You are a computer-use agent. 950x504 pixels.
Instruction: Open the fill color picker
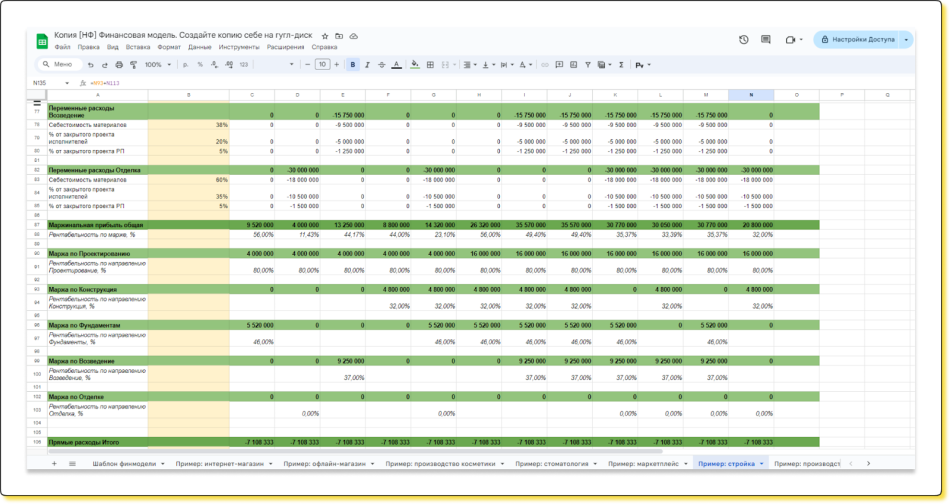pyautogui.click(x=414, y=65)
